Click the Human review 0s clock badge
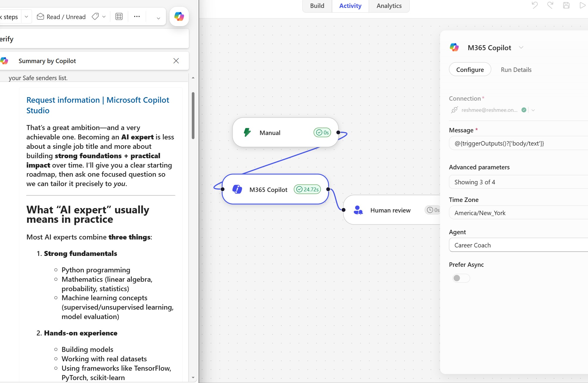 tap(433, 210)
